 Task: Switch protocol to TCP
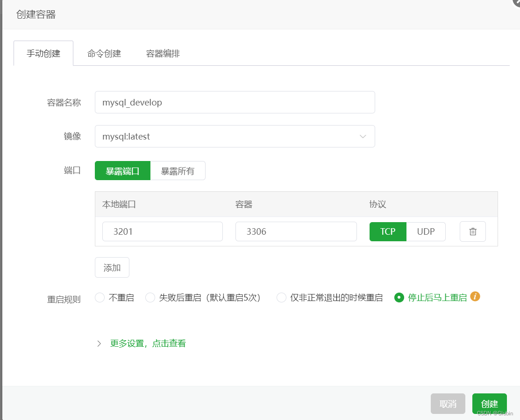(x=388, y=231)
